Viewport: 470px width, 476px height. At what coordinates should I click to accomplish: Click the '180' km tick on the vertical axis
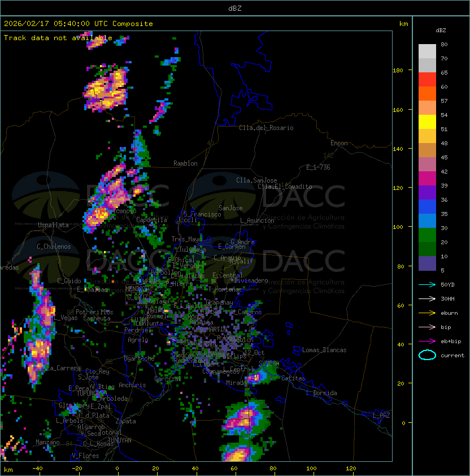[398, 71]
